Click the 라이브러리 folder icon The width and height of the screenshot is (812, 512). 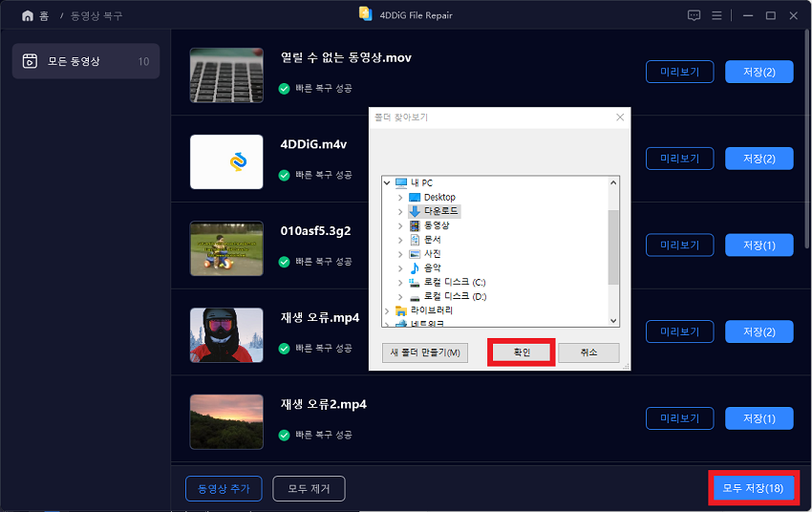pyautogui.click(x=401, y=310)
